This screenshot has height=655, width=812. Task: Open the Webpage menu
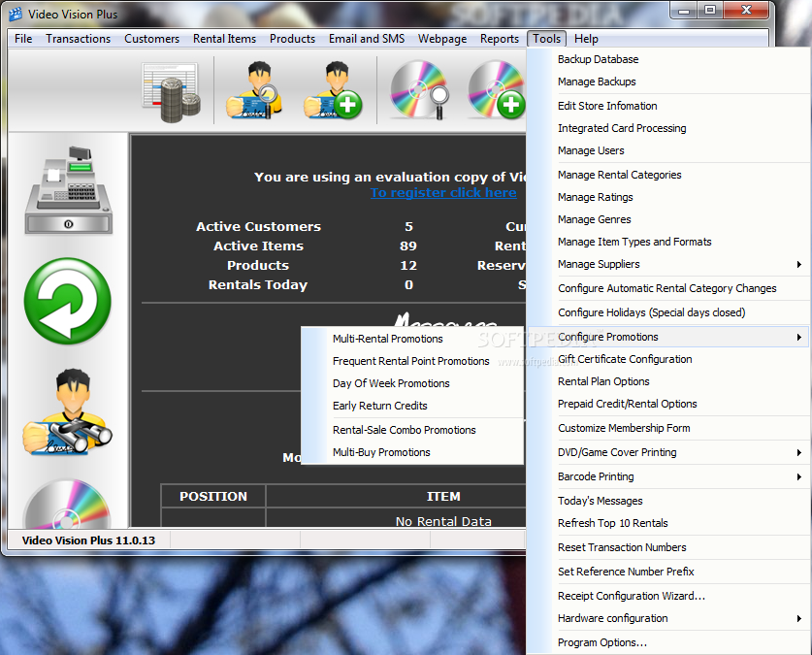[x=442, y=39]
